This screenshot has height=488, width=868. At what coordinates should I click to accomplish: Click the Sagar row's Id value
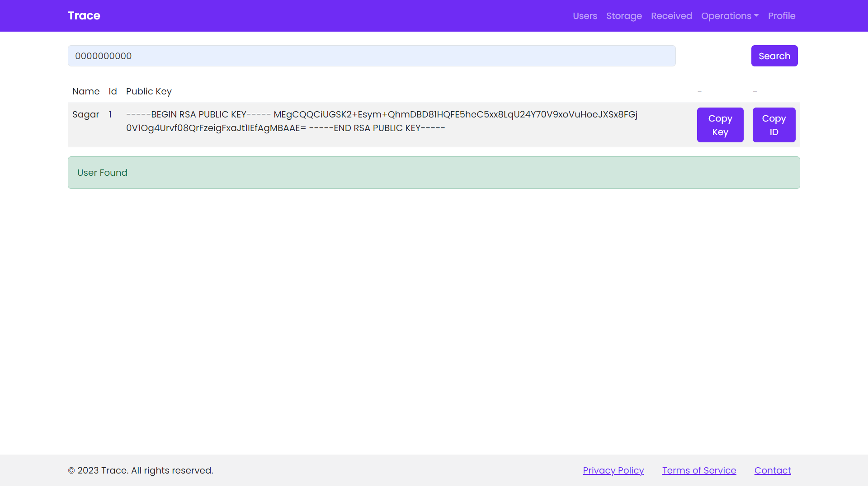110,114
